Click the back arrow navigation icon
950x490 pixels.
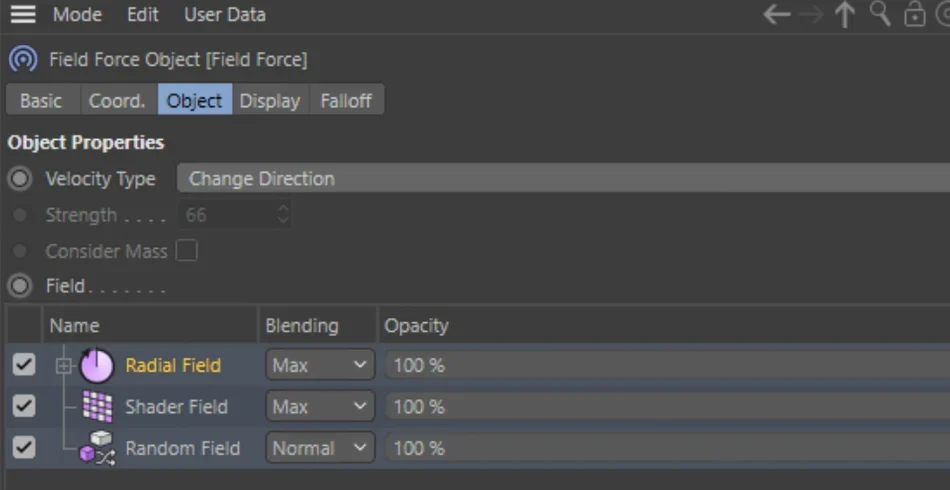tap(777, 15)
